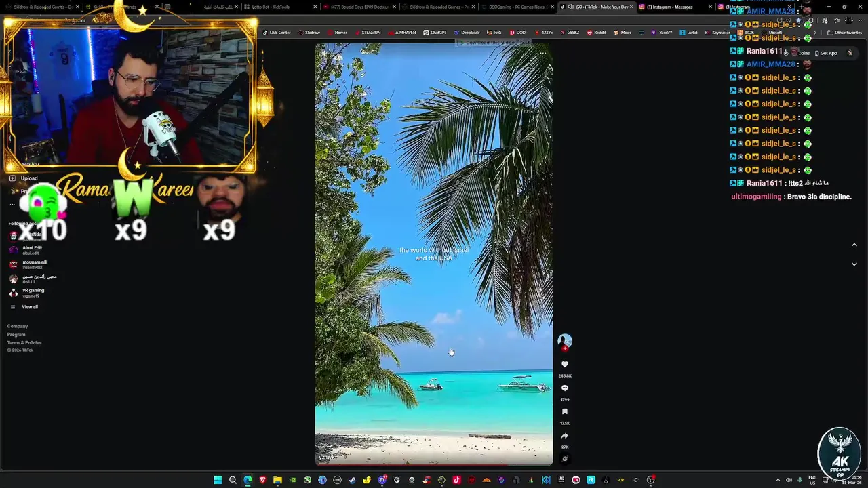Click the video progress bar at bottom
The width and height of the screenshot is (868, 488).
(434, 464)
